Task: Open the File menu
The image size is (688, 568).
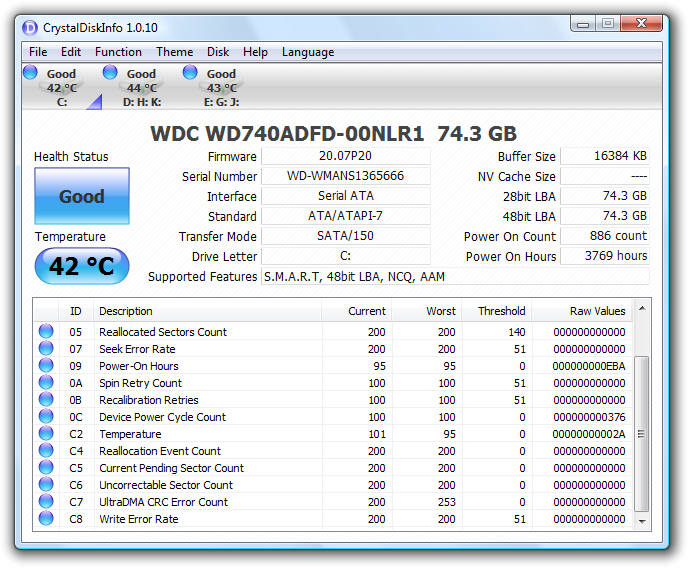Action: 38,52
